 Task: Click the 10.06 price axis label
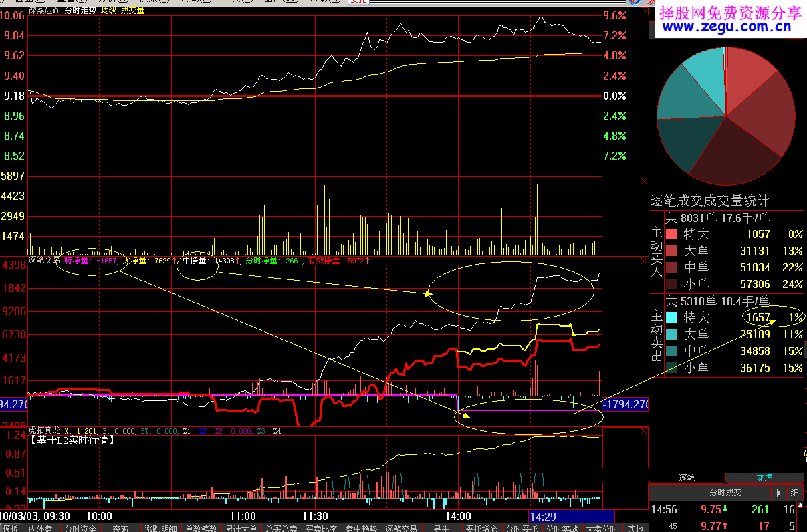click(13, 15)
